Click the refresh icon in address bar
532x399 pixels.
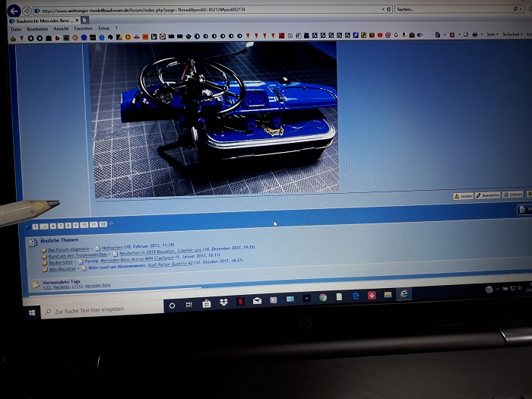(x=389, y=9)
